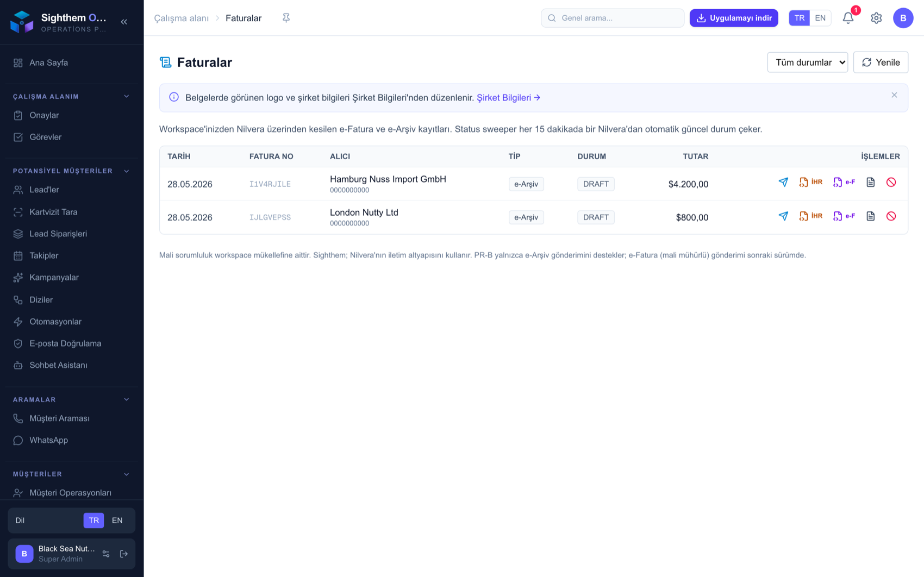Open workspace switcher icon beside Black Sea Nut
924x577 pixels.
coord(106,554)
